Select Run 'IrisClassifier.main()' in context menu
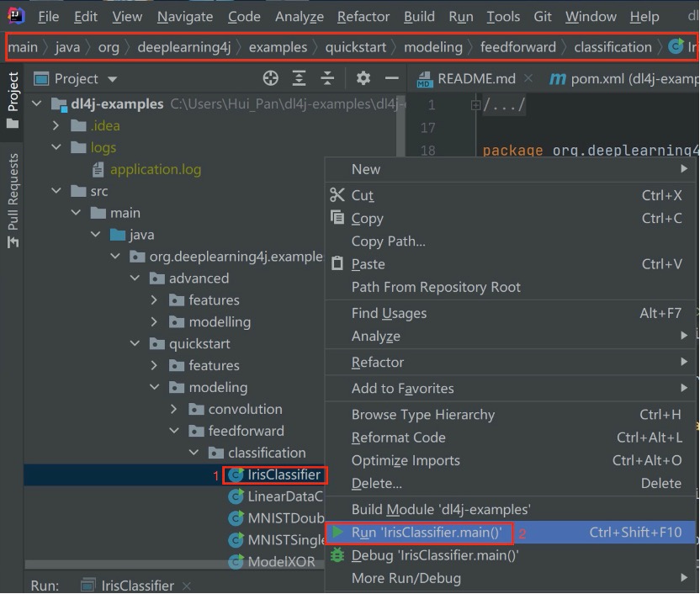 tap(510, 533)
